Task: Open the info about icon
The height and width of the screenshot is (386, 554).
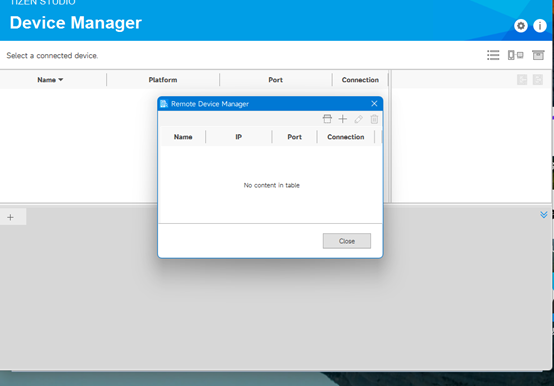Action: point(540,26)
